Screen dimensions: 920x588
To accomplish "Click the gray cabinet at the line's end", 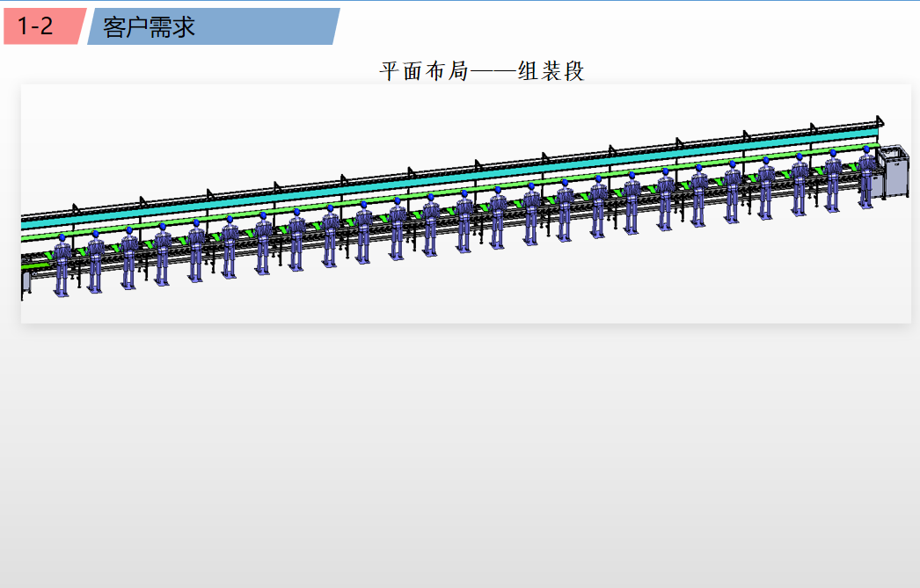I will 894,171.
